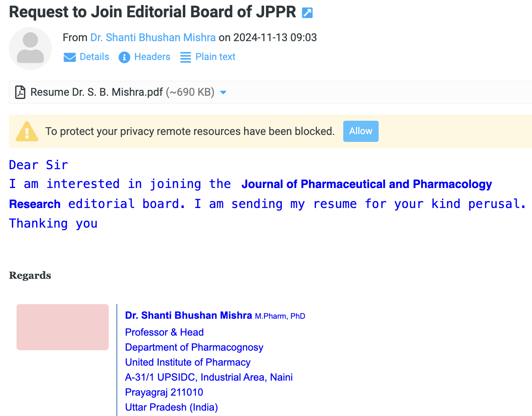532x416 pixels.
Task: Click the signature name Dr. Shanti Bhushan Mishra
Action: [188, 315]
